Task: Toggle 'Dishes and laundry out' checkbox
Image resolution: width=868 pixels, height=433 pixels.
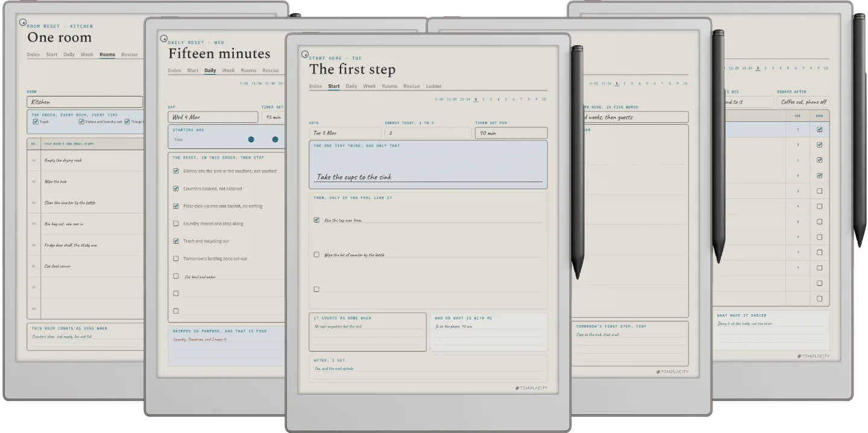Action: click(x=81, y=122)
